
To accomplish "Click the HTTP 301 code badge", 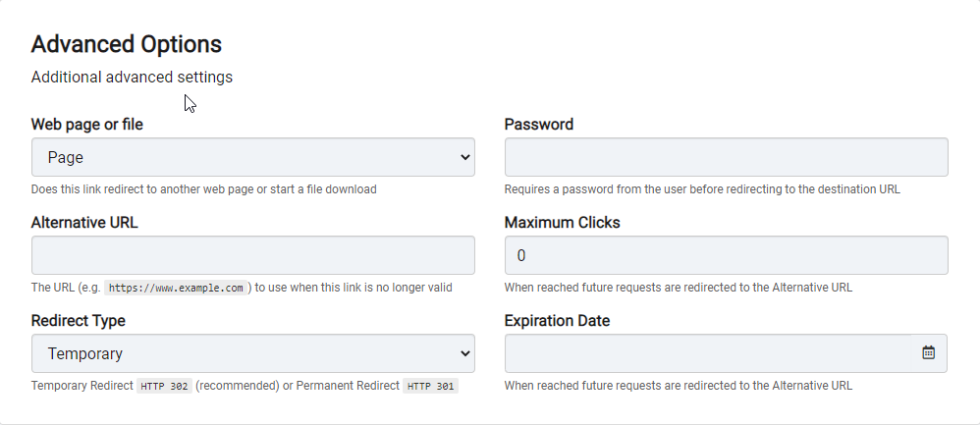I will click(x=430, y=387).
